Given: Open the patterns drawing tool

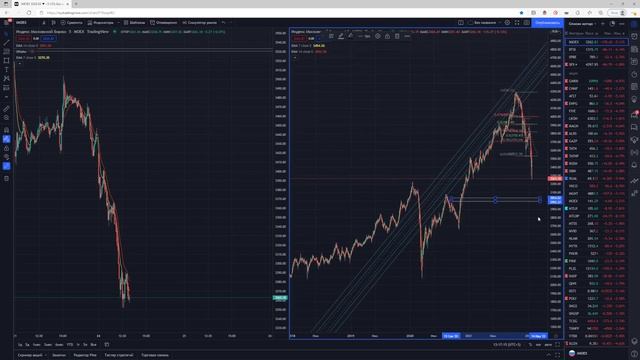Looking at the screenshot, I should point(6,78).
